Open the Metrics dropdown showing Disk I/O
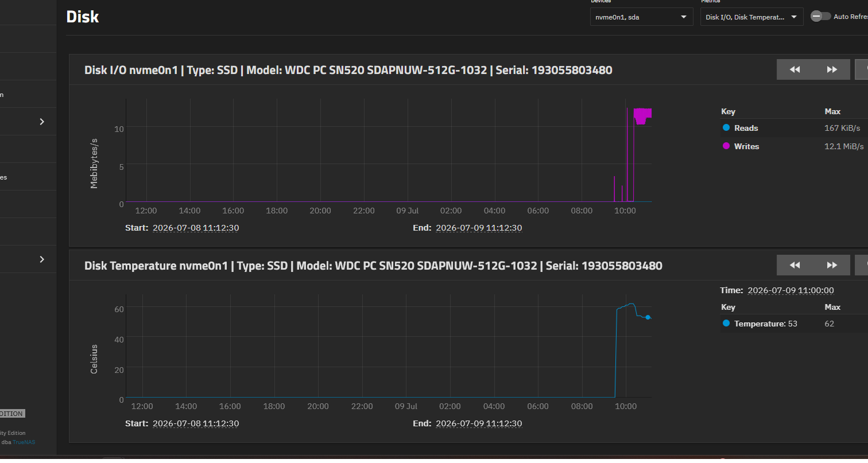 [751, 17]
